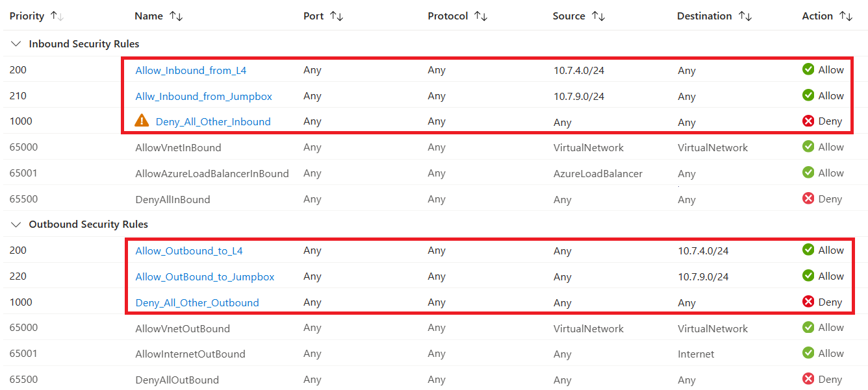Open Allow_Inbound_from_L4 rule link

click(191, 70)
